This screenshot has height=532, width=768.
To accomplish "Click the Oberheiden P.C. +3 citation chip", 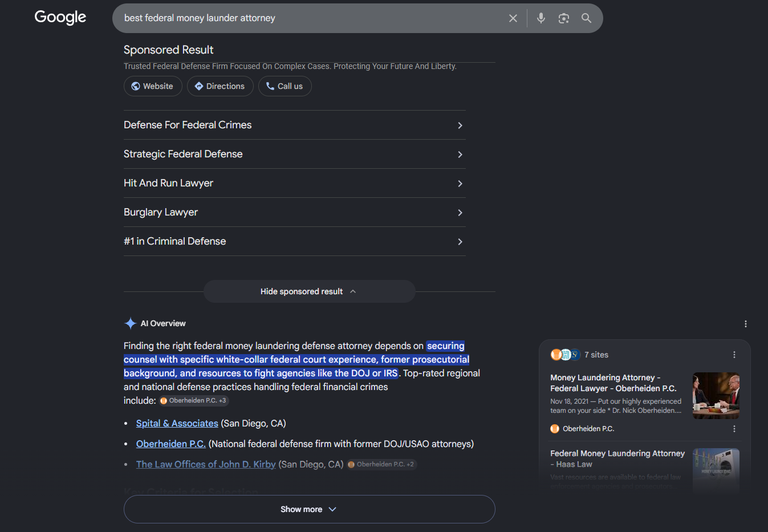I will pos(194,401).
